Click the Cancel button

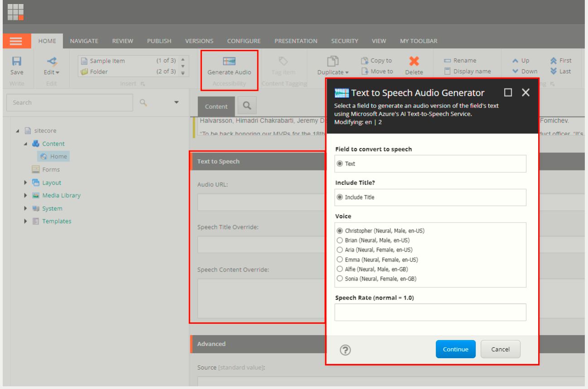click(501, 349)
